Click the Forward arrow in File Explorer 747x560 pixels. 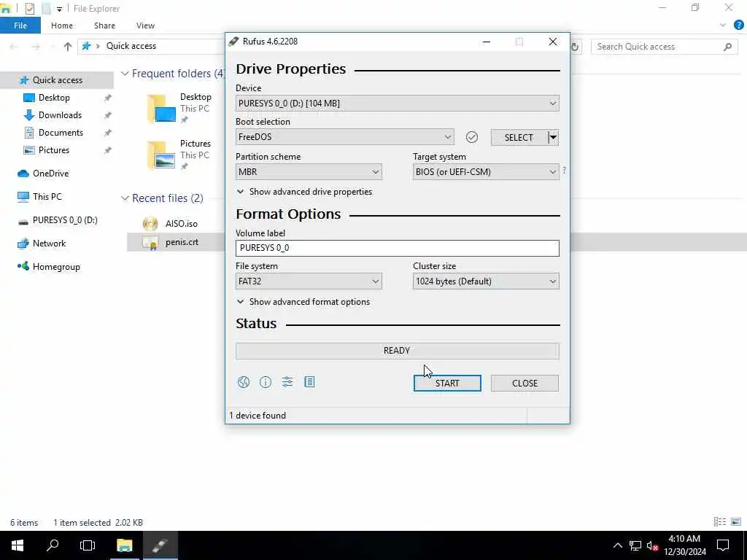[x=36, y=47]
